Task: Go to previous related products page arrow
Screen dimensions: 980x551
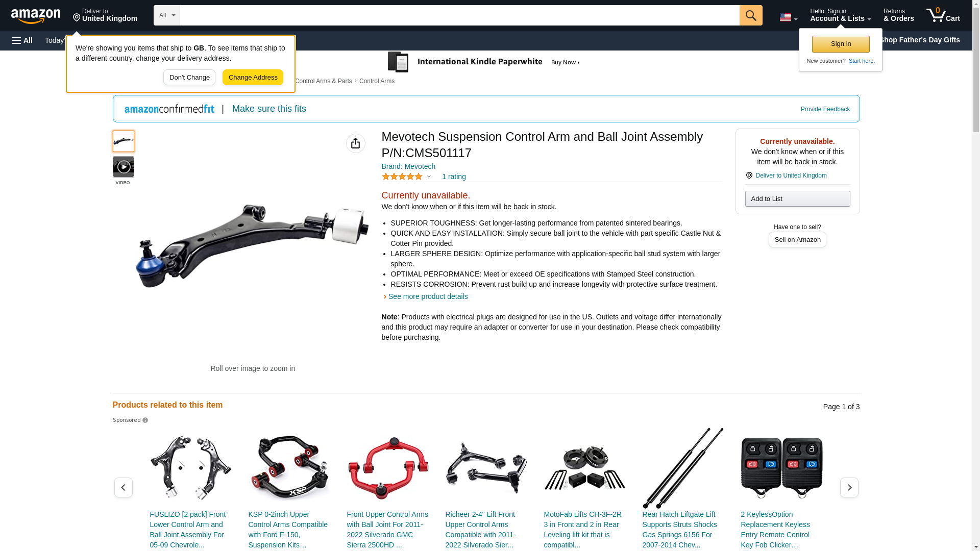Action: [x=124, y=488]
